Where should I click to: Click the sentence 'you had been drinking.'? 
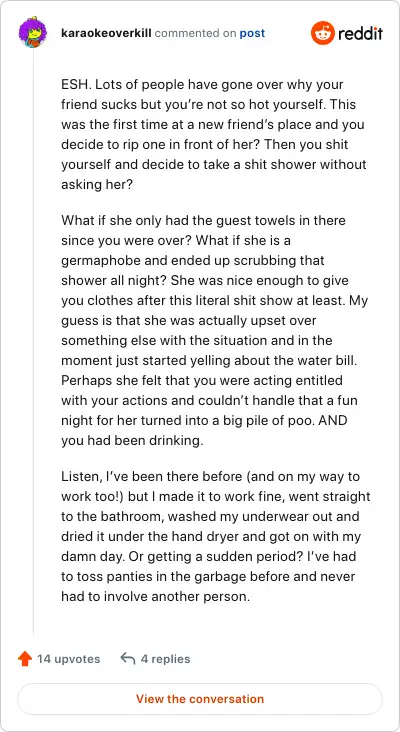coord(132,441)
